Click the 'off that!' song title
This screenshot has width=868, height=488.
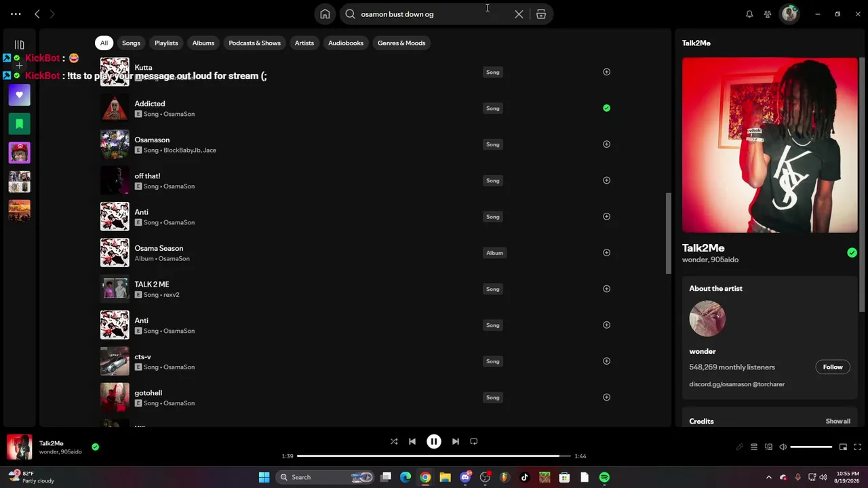pyautogui.click(x=147, y=176)
